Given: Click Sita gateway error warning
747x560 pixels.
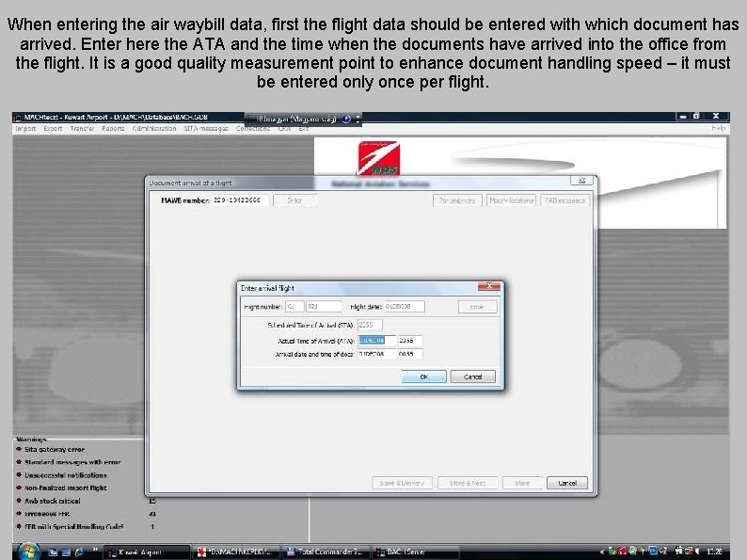Looking at the screenshot, I should click(55, 449).
